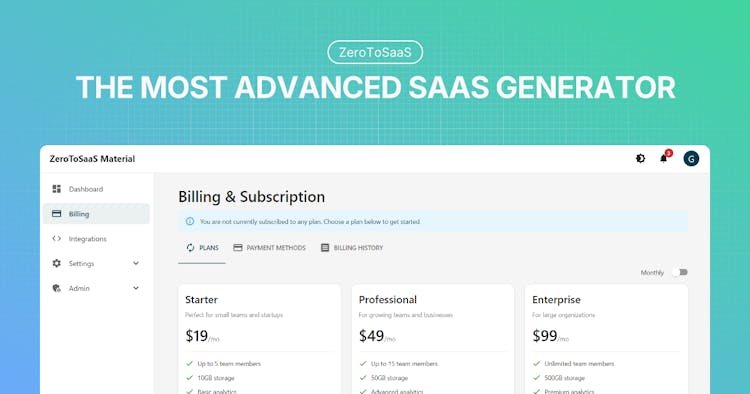
Task: Click the Dashboard grid icon
Action: coord(56,189)
